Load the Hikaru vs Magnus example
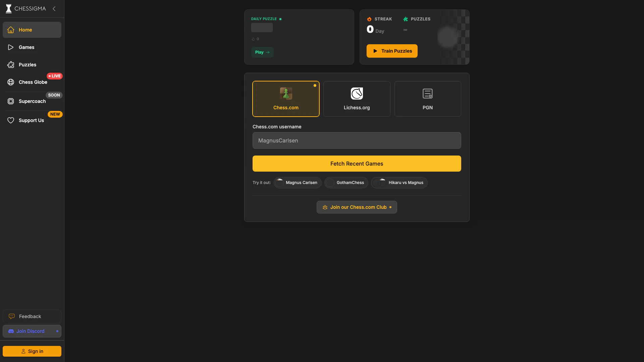The width and height of the screenshot is (644, 362). pos(399,183)
